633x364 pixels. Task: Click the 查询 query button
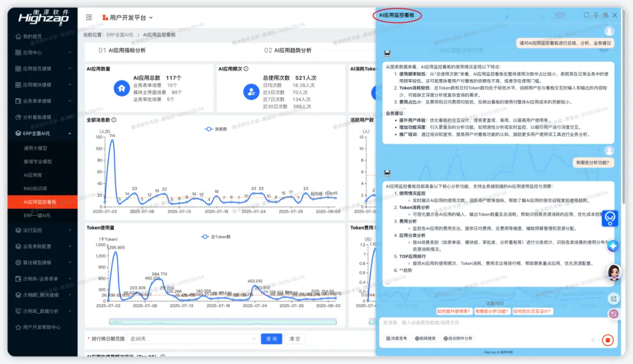(271, 339)
